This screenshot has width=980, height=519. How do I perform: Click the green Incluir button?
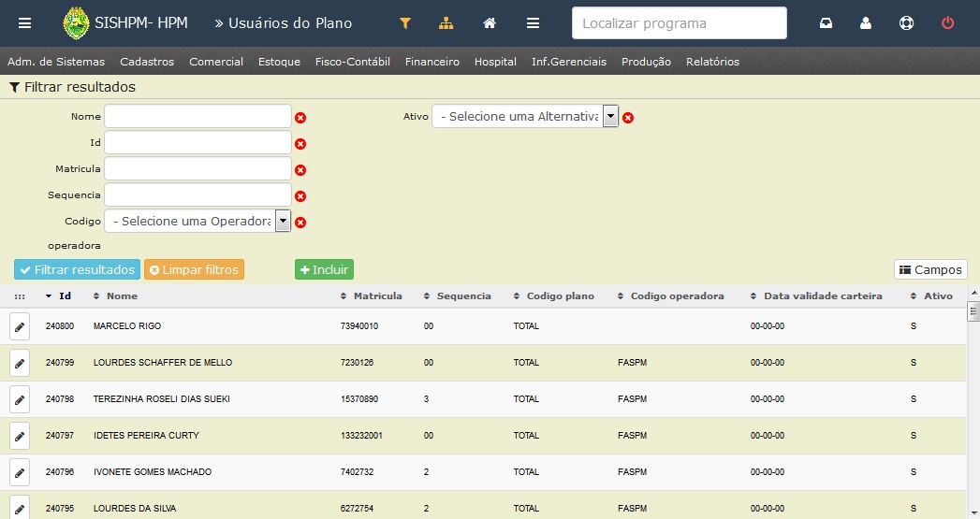coord(325,270)
